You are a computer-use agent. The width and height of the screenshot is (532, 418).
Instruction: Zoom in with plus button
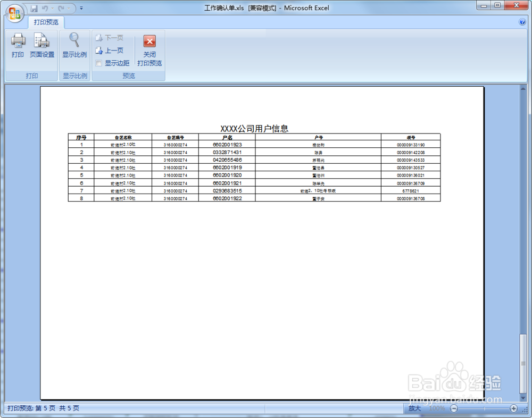[x=514, y=408]
